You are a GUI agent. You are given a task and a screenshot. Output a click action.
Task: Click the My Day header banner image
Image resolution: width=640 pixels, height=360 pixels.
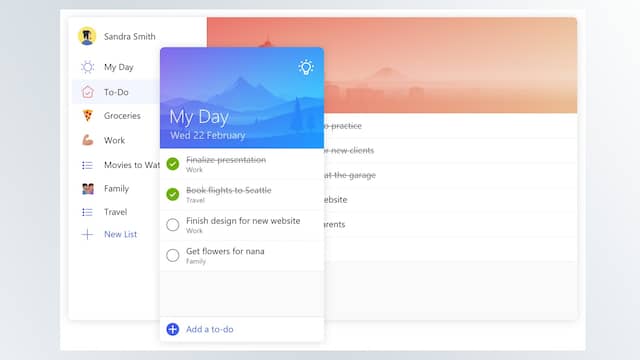coord(242,98)
